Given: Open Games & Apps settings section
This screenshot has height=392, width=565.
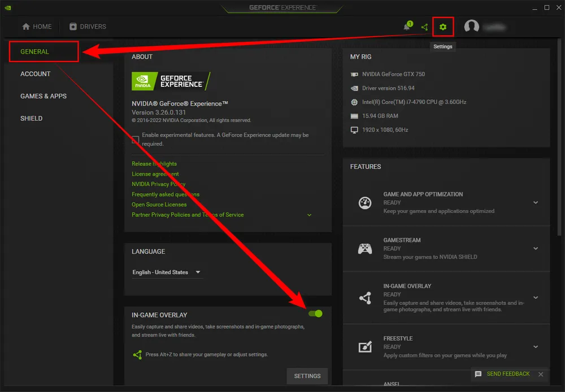Looking at the screenshot, I should pos(44,96).
